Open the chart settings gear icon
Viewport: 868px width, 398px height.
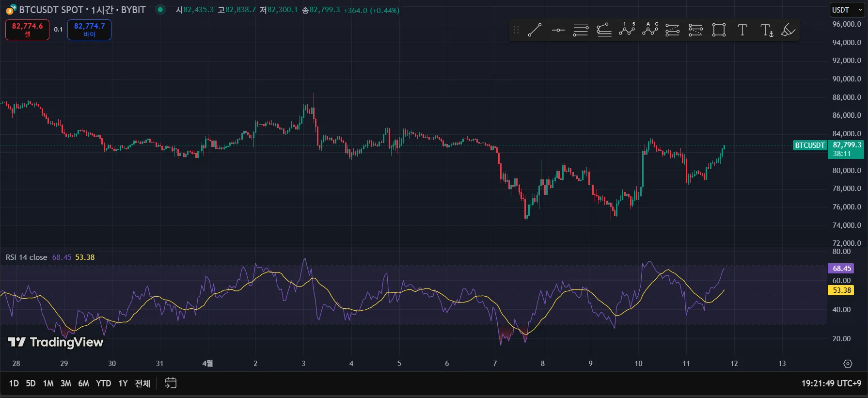pos(848,364)
